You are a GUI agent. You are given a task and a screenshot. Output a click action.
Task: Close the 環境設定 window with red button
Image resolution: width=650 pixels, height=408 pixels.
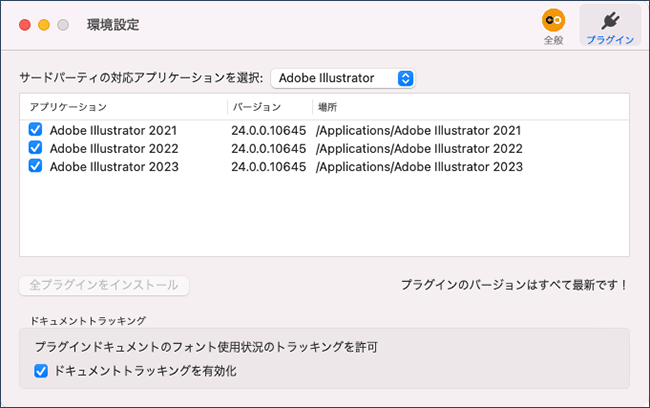(x=25, y=25)
